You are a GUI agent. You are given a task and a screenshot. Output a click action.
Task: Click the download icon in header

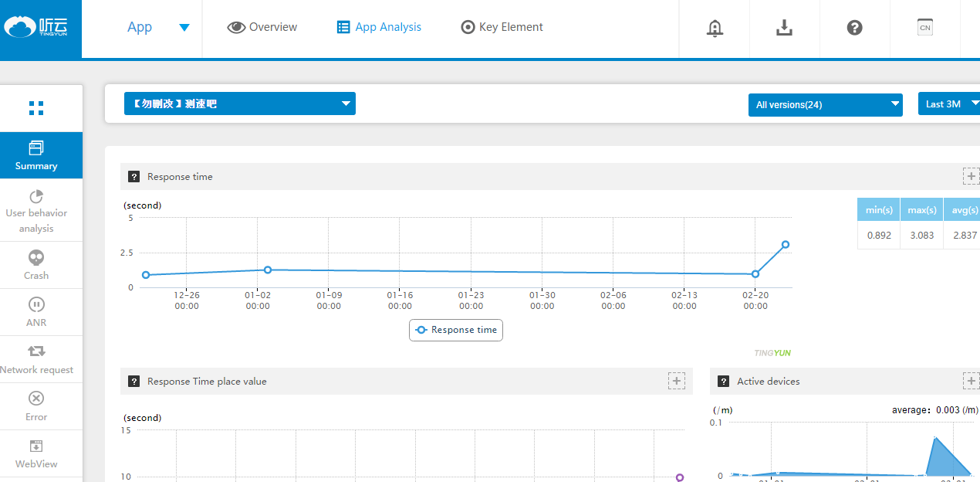[x=784, y=28]
